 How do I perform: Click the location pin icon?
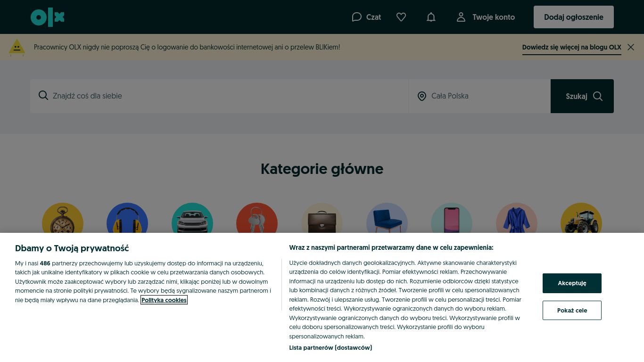(x=422, y=96)
